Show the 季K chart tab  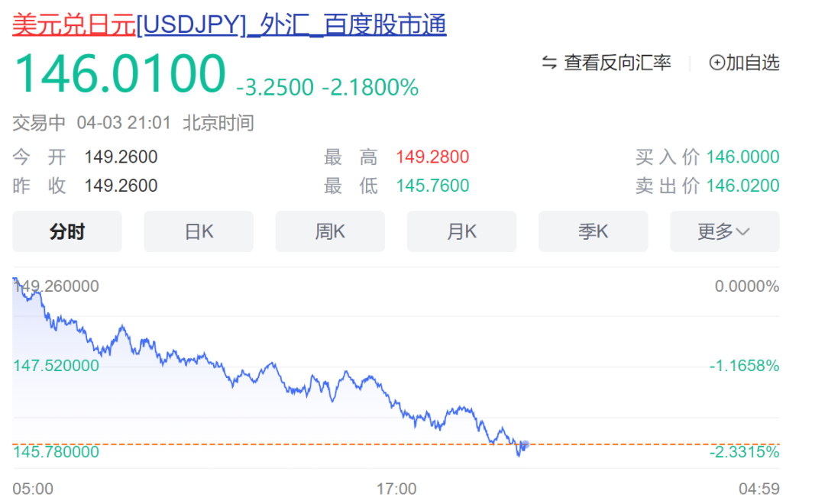coord(593,231)
